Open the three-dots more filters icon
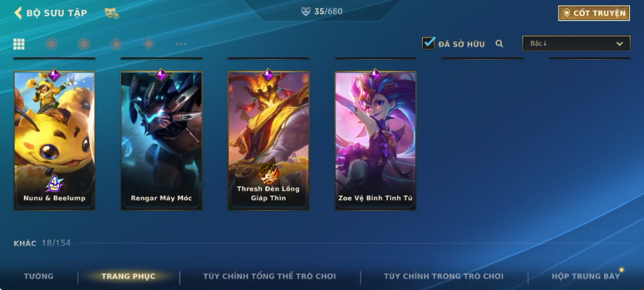 pos(181,44)
